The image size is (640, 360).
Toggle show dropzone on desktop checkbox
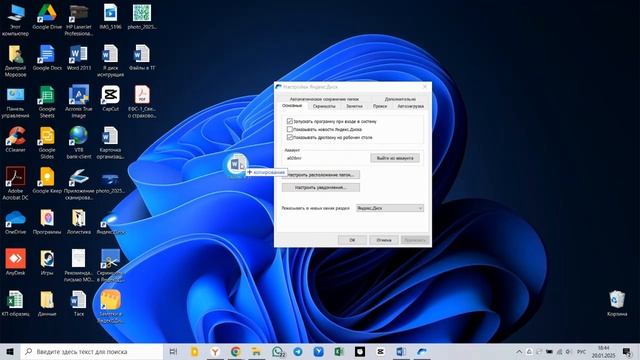point(290,138)
